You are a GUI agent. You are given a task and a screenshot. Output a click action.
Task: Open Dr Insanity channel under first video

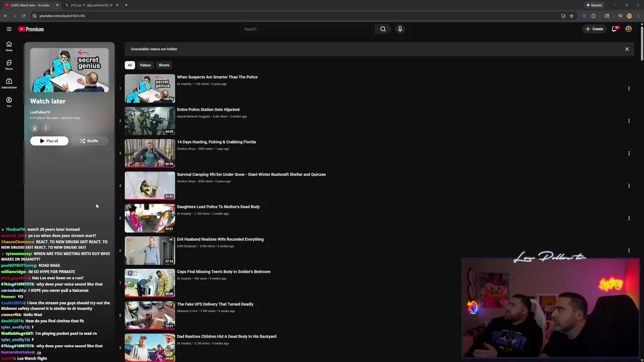click(x=184, y=84)
